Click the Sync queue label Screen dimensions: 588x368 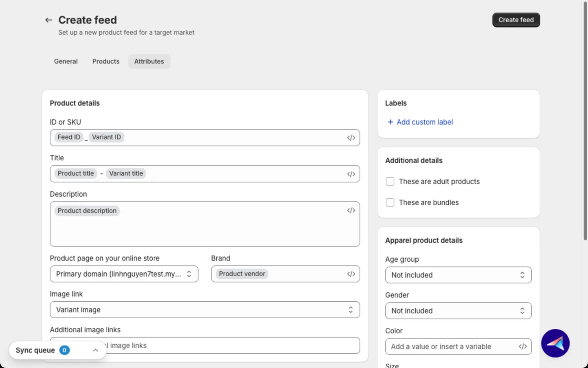click(35, 350)
